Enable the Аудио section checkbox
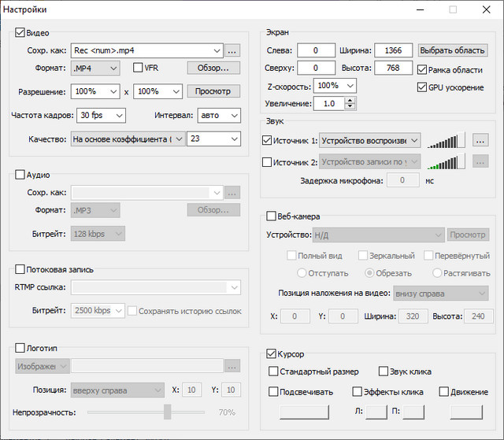This screenshot has height=440, width=504. [20, 175]
